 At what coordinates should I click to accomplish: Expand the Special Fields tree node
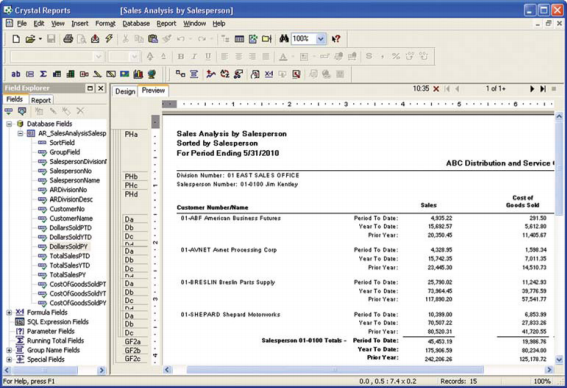9,359
